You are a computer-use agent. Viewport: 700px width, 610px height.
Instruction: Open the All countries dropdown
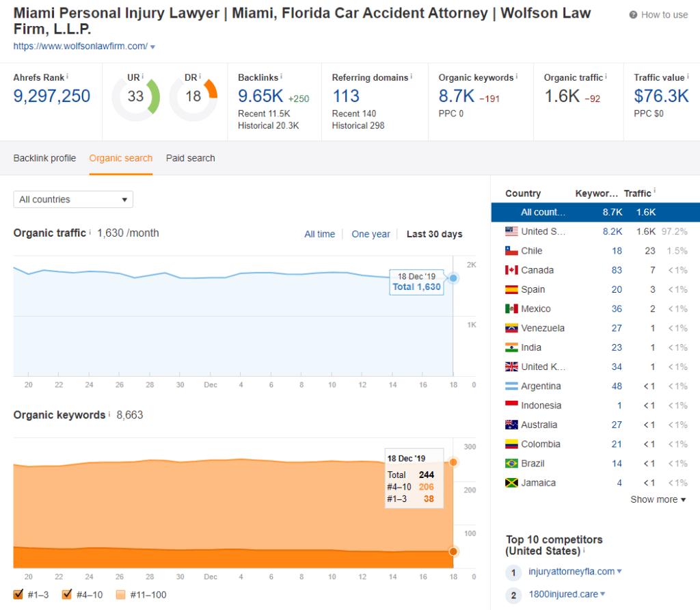pos(73,199)
